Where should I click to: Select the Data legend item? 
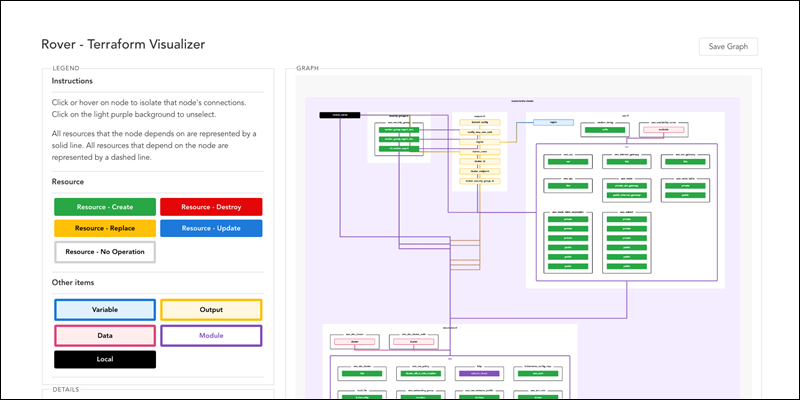coord(105,336)
